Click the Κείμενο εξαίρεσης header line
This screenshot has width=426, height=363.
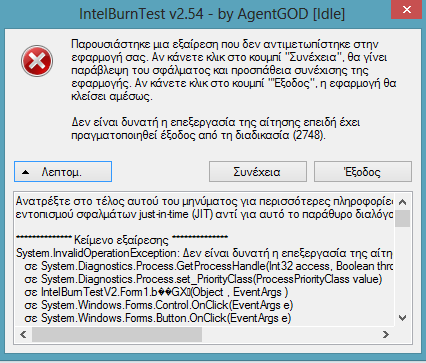(122, 240)
